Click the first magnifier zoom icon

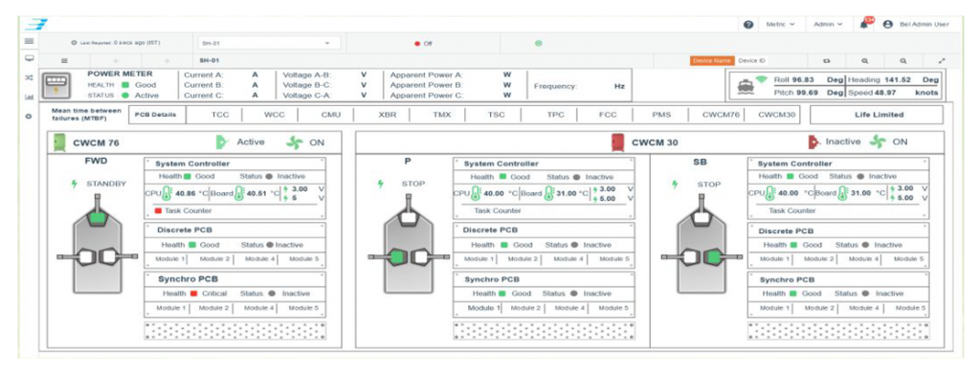[864, 60]
